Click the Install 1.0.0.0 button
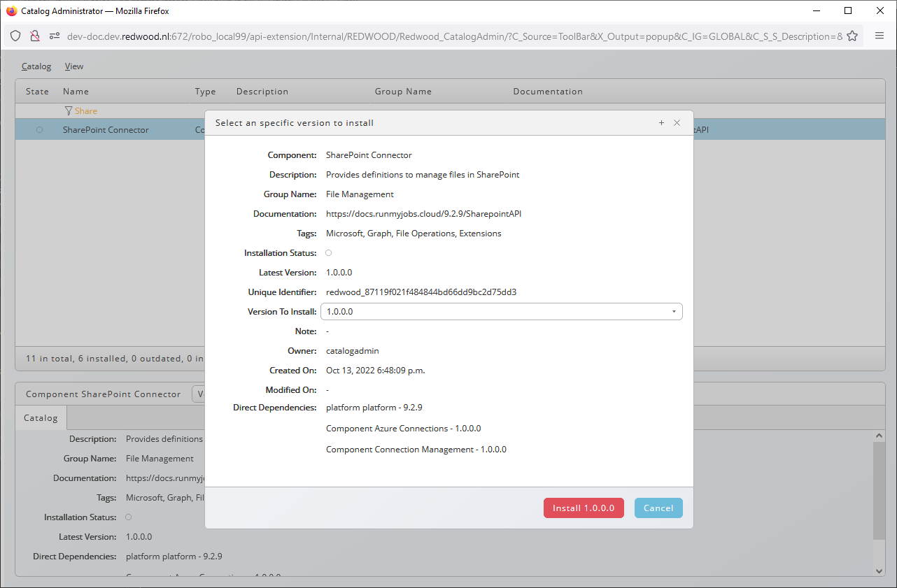 [584, 508]
